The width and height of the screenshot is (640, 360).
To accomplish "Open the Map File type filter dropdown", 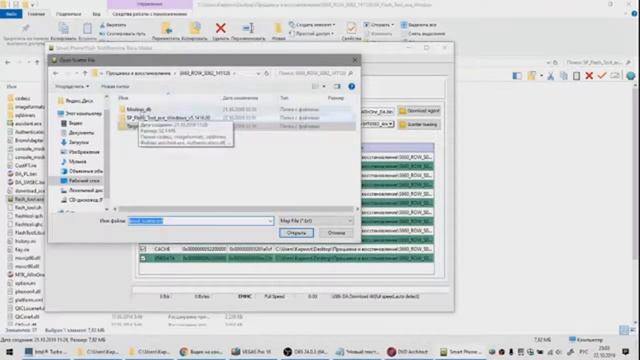I will 316,221.
